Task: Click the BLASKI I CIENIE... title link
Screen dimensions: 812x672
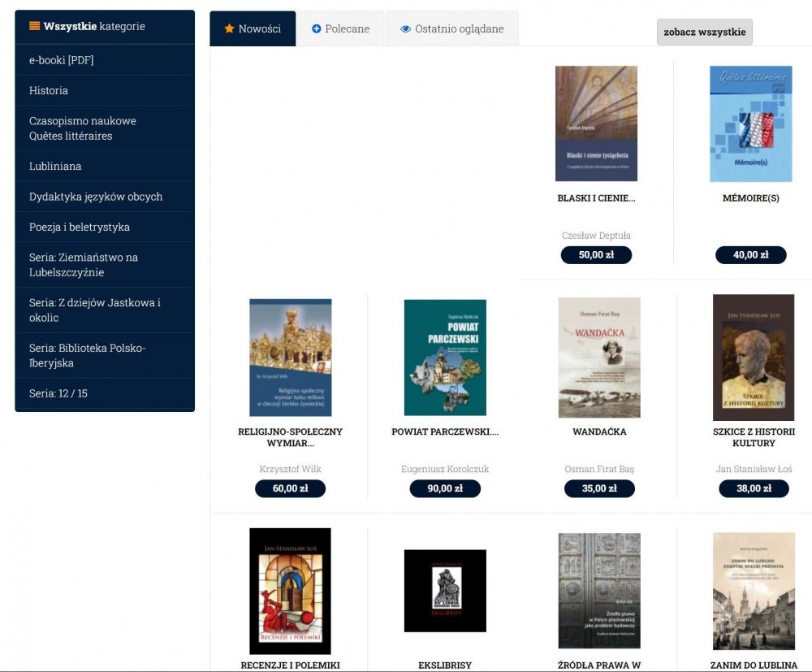Action: pyautogui.click(x=596, y=198)
